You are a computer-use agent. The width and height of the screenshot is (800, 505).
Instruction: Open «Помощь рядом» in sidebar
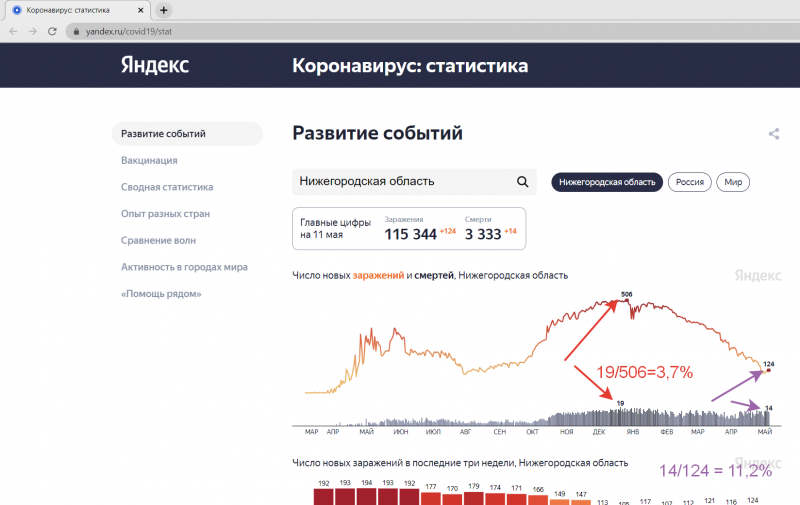tap(161, 294)
